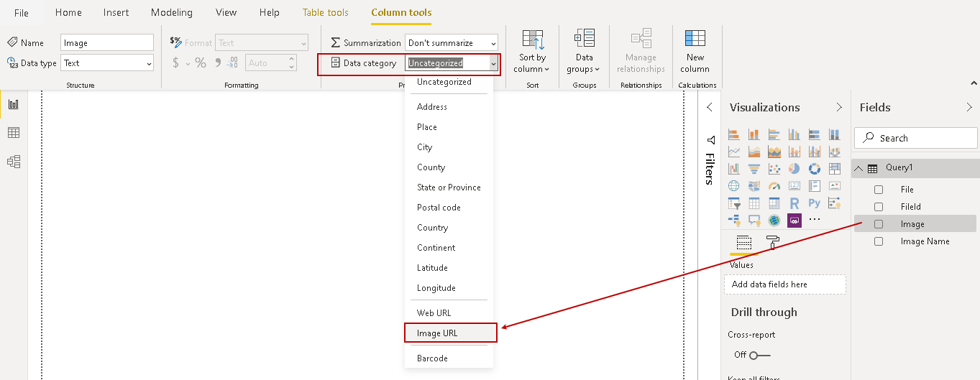Open the Data type dropdown
Image resolution: width=980 pixels, height=380 pixels.
[x=107, y=63]
